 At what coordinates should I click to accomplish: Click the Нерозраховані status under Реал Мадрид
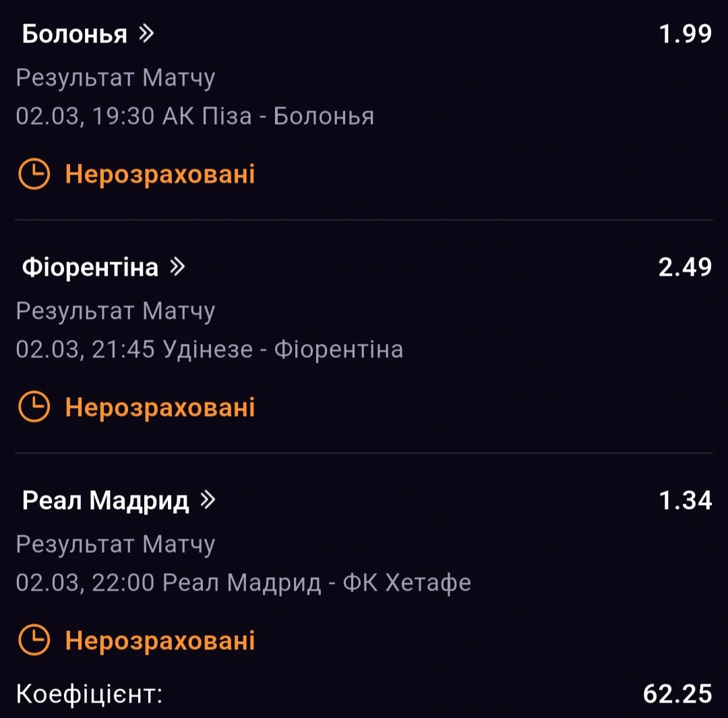point(160,640)
